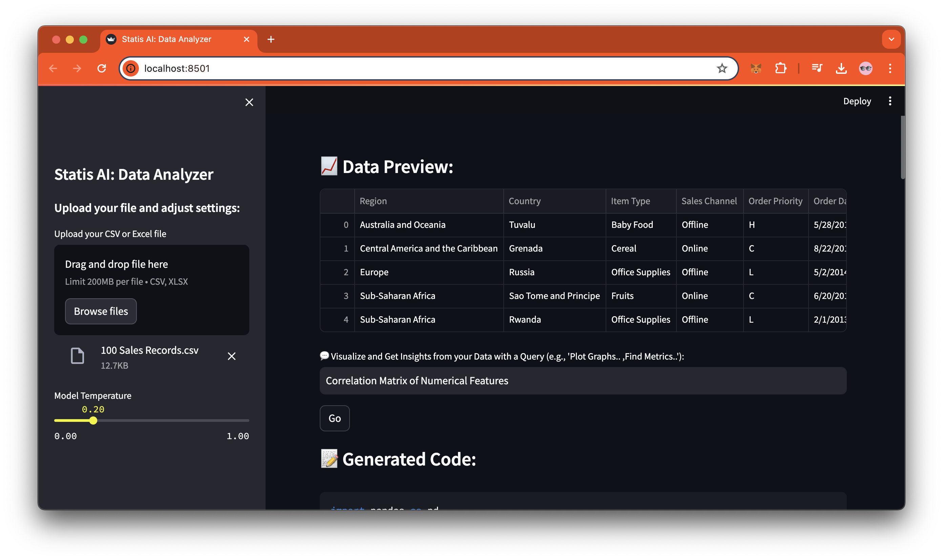Click the Deploy button

(x=857, y=101)
